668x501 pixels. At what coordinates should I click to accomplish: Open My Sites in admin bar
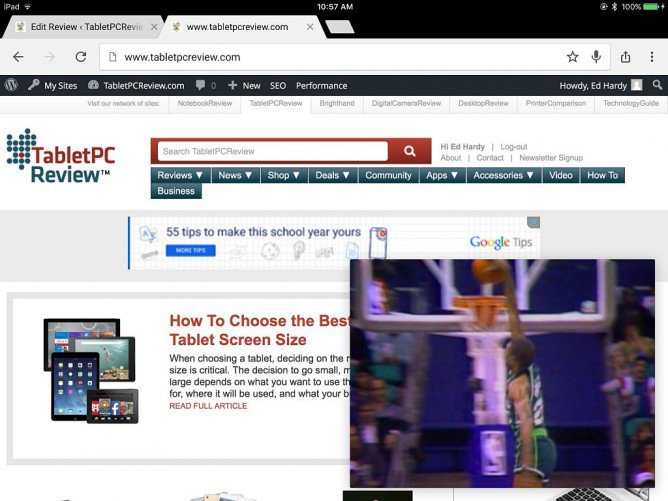coord(52,85)
